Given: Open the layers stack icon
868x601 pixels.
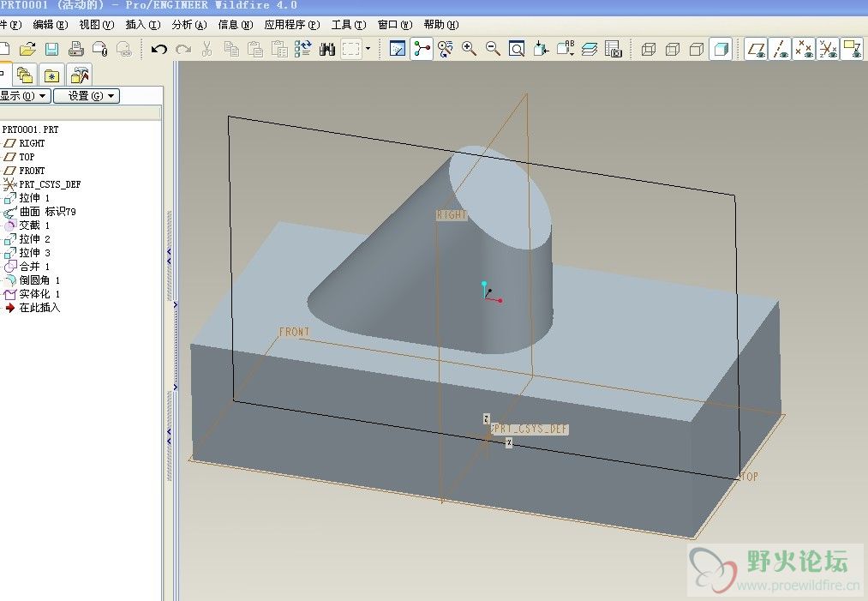Looking at the screenshot, I should point(590,50).
